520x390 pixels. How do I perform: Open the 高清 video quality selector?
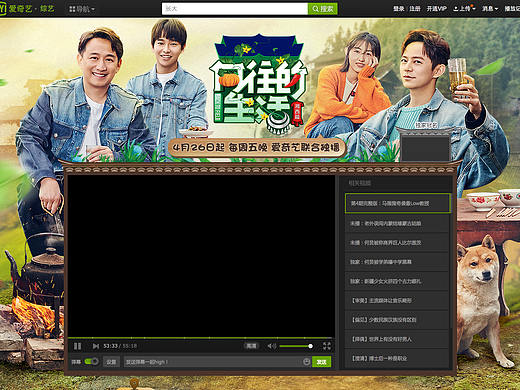point(251,346)
